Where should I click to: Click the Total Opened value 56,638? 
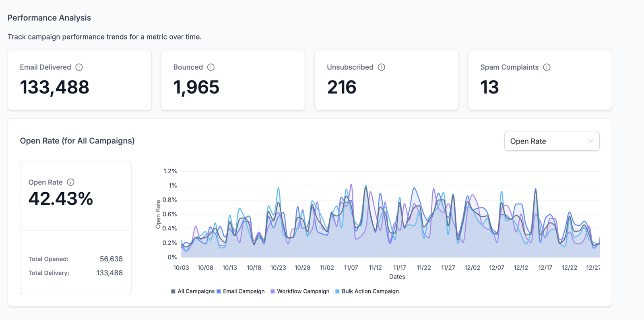pos(111,259)
